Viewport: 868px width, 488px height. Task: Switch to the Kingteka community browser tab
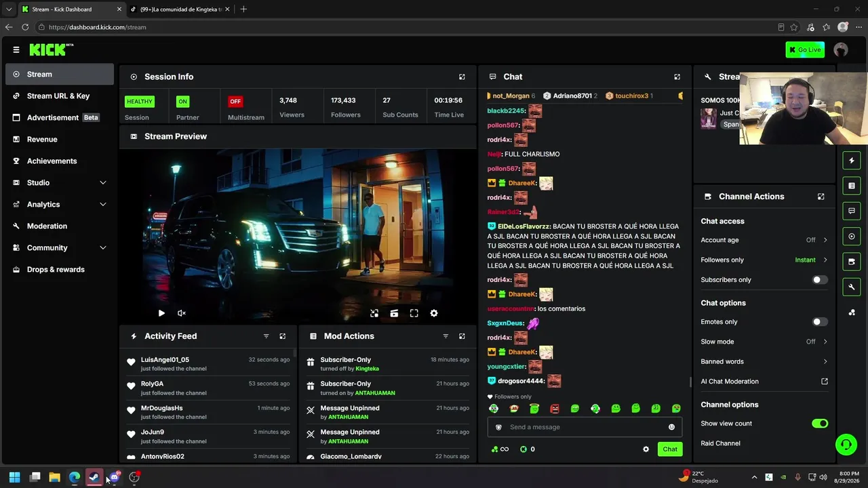179,9
